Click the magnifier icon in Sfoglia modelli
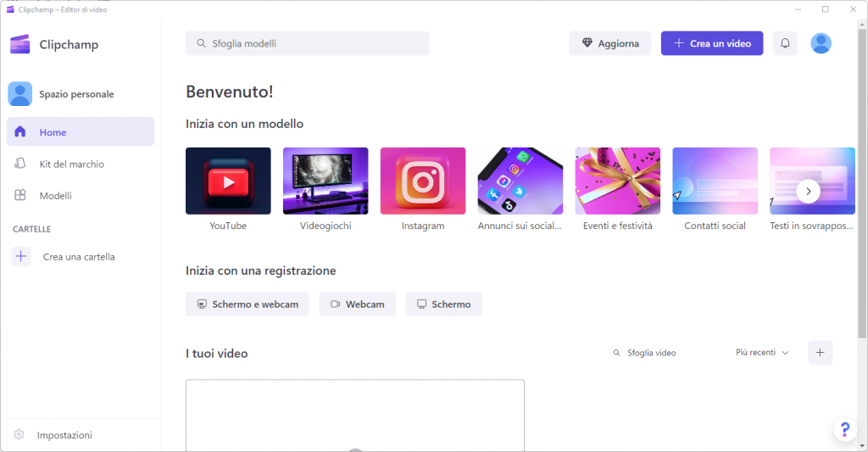This screenshot has height=452, width=868. point(202,43)
